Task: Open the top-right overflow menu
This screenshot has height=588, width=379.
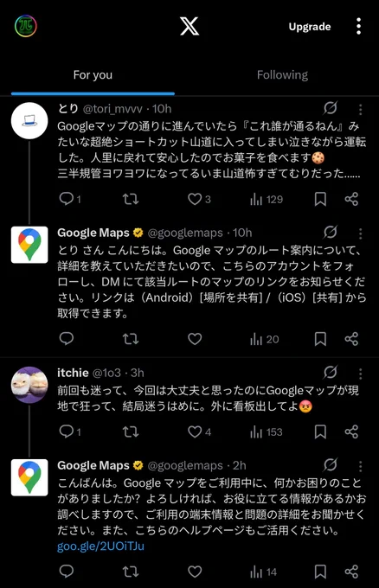Action: point(359,26)
